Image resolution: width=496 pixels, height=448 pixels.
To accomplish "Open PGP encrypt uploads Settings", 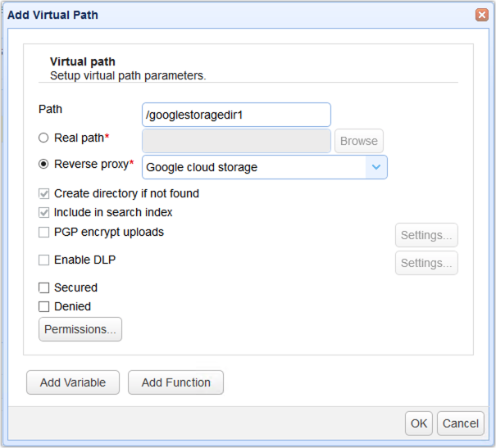I will pos(426,235).
